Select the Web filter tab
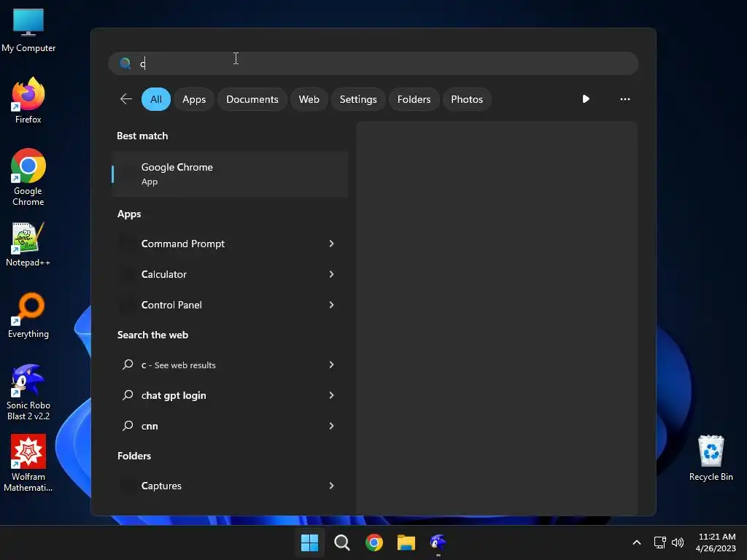Viewport: 747px width, 560px height. (309, 99)
